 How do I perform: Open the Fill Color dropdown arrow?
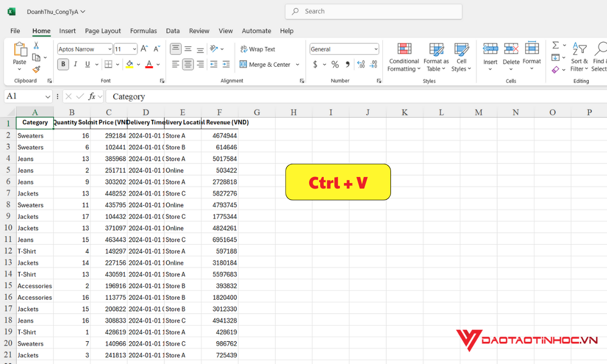139,64
